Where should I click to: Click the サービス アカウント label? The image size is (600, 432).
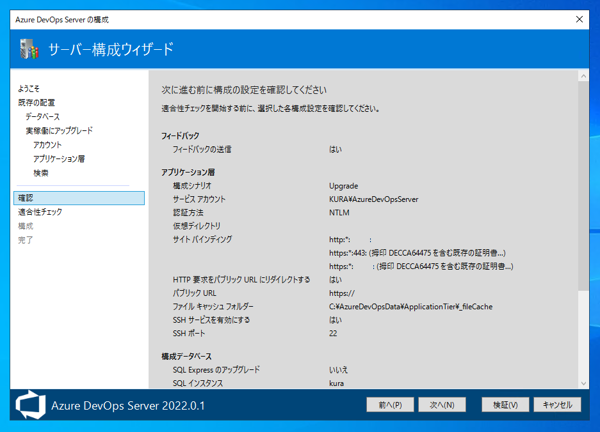pyautogui.click(x=199, y=199)
